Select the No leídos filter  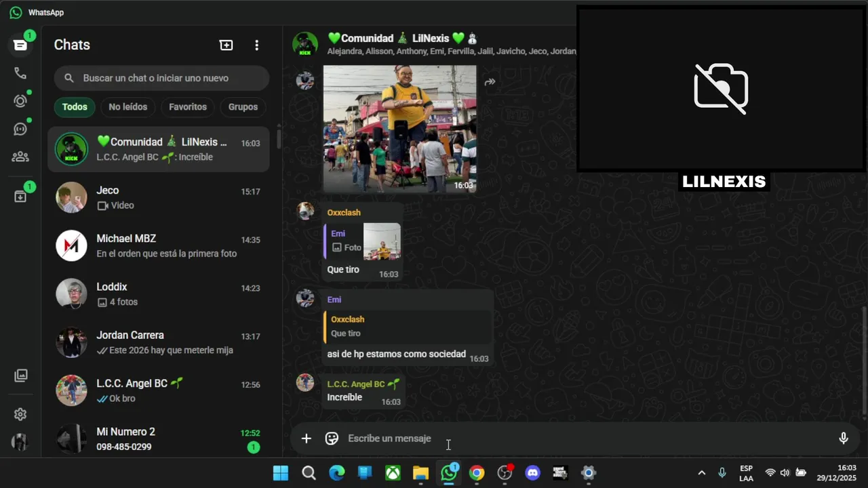pos(127,106)
